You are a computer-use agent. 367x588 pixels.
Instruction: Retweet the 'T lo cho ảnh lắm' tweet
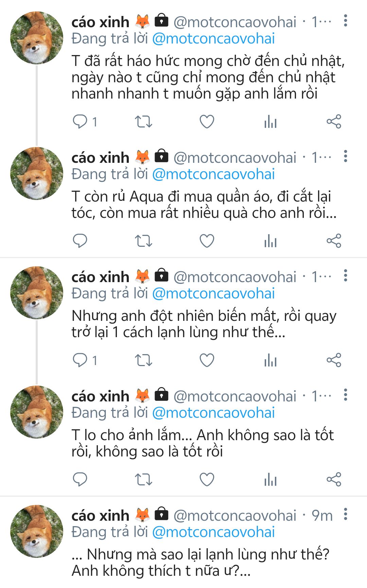[x=143, y=480]
